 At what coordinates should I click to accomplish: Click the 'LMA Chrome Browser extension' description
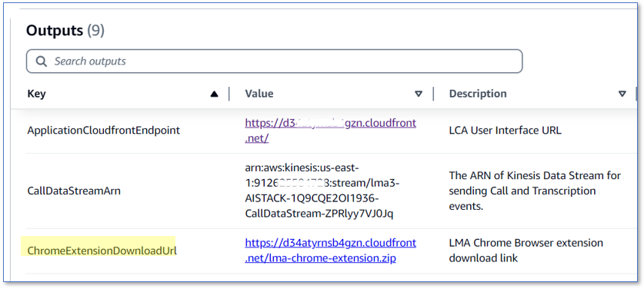point(526,251)
